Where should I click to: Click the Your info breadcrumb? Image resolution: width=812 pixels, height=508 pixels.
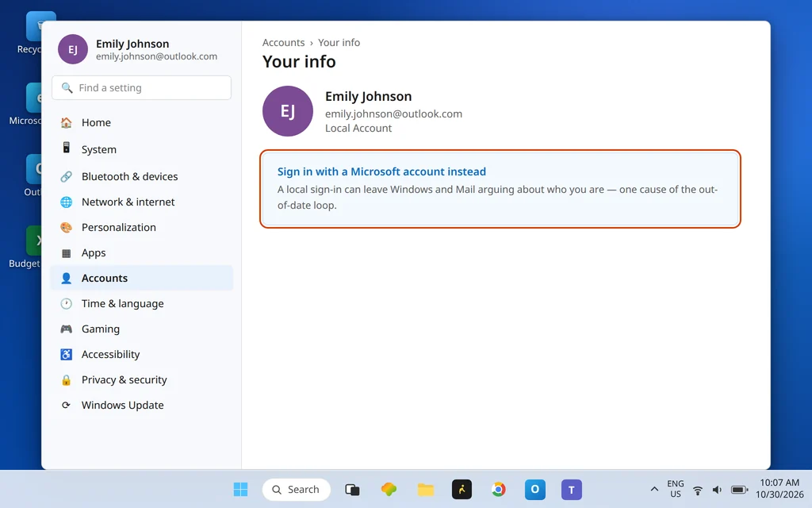point(339,43)
